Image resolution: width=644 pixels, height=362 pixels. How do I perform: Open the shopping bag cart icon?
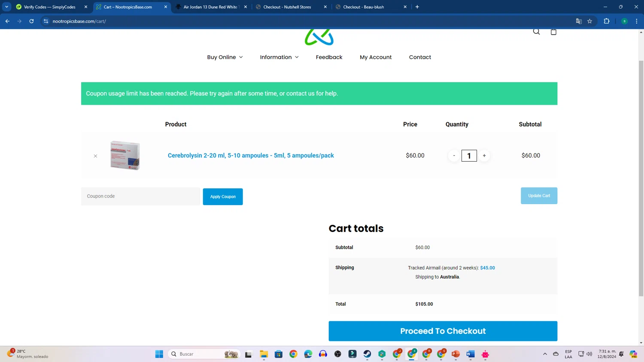click(553, 32)
